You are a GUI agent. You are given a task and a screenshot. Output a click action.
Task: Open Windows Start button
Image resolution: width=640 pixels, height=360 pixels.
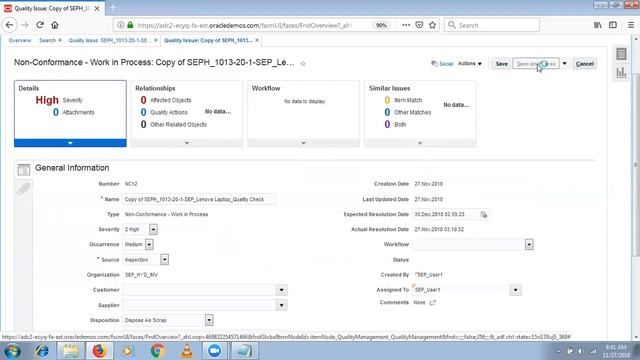12,351
